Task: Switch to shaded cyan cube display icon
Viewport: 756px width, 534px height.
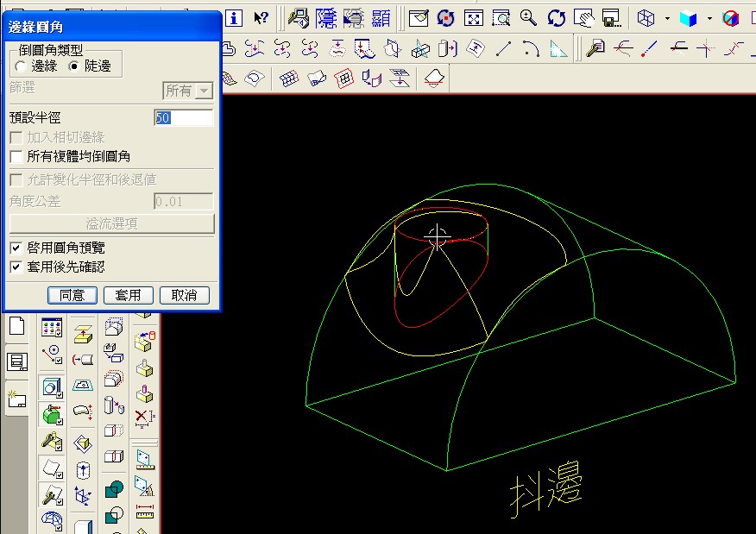Action: click(x=688, y=18)
